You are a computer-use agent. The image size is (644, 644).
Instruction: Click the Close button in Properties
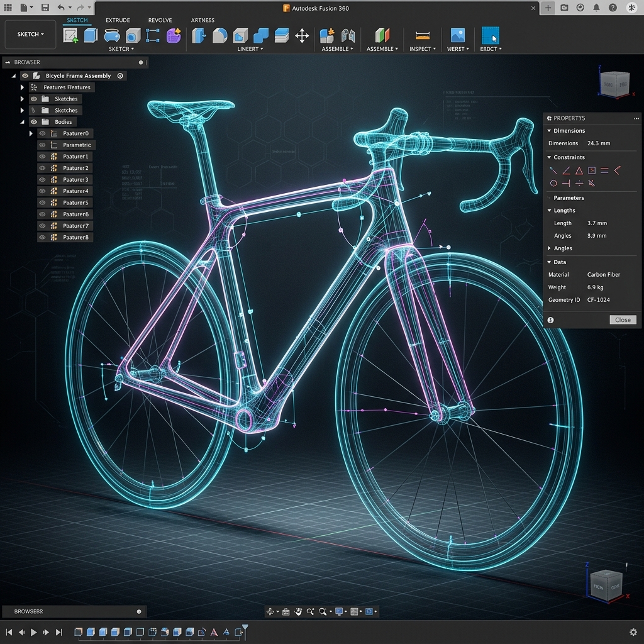coord(623,320)
